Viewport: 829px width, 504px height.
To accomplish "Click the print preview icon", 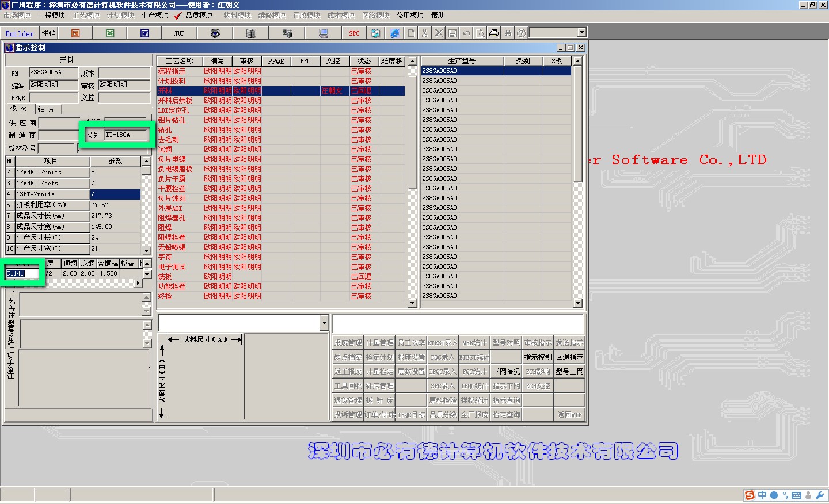I will coord(480,33).
